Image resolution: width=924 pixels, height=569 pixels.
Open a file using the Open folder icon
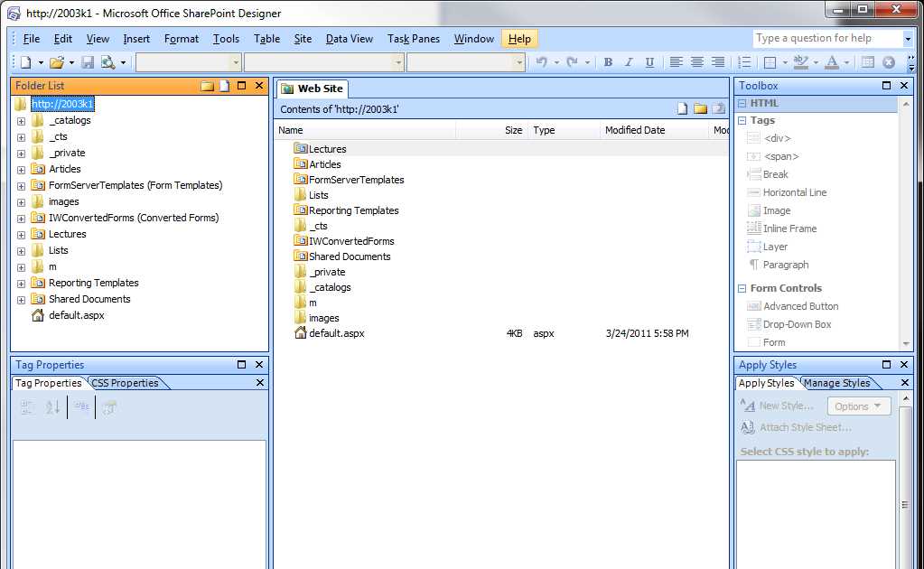56,61
